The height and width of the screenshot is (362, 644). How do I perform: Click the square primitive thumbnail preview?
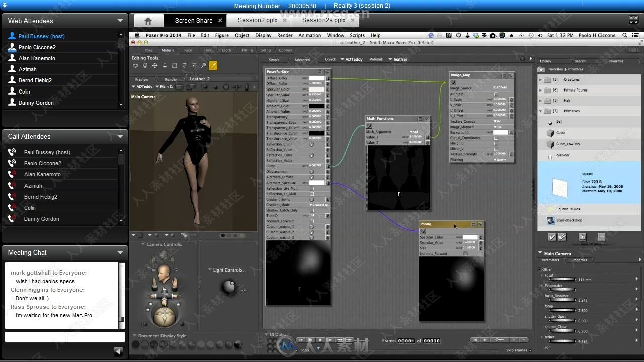coord(559,188)
